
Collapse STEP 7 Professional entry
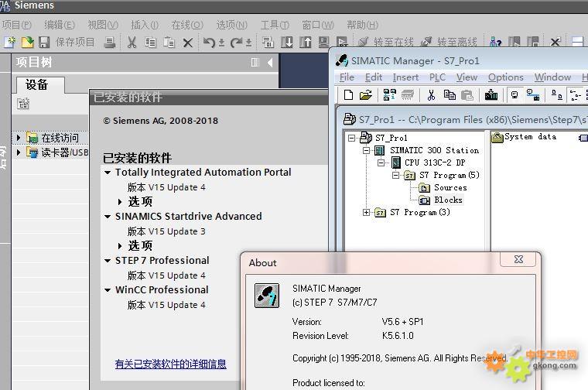pos(108,261)
